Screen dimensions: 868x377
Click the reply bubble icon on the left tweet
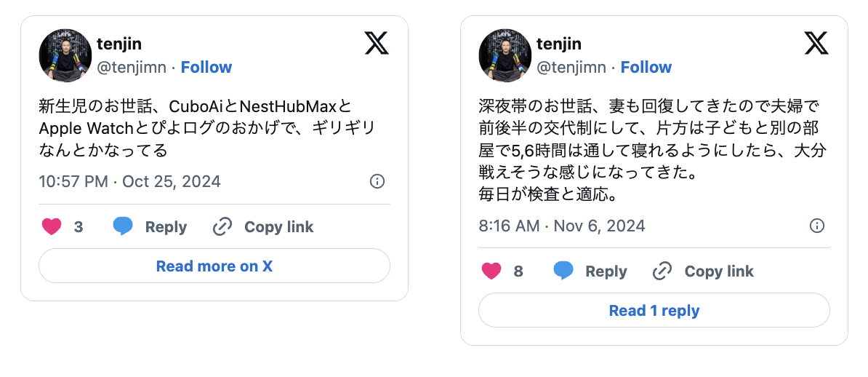pyautogui.click(x=123, y=227)
